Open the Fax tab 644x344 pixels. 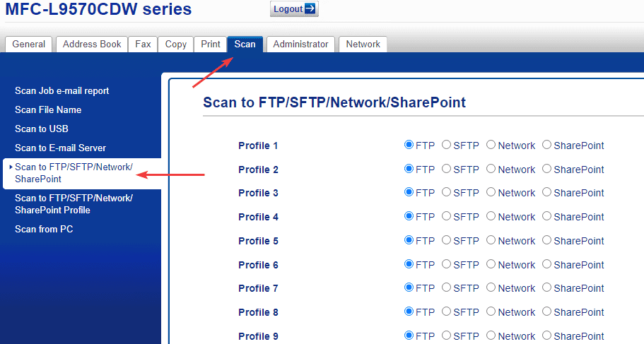coord(144,44)
